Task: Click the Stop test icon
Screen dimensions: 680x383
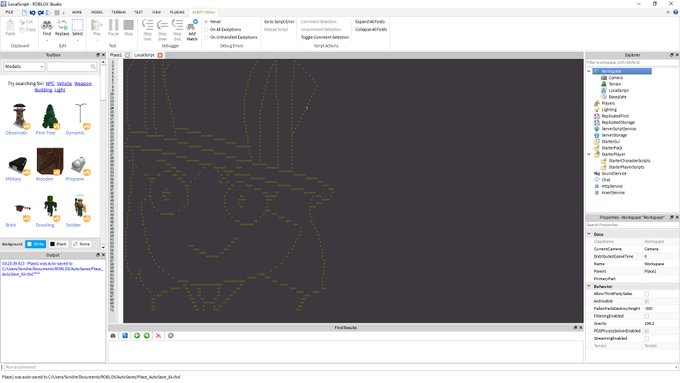Action: coord(128,25)
